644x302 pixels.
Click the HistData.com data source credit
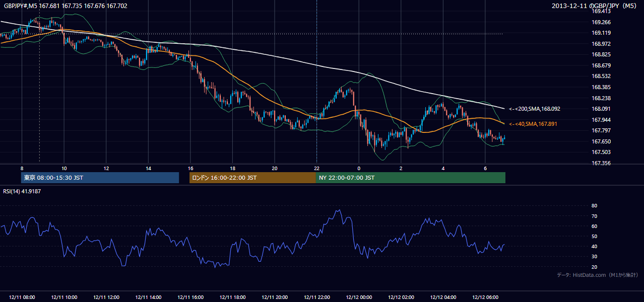point(598,275)
